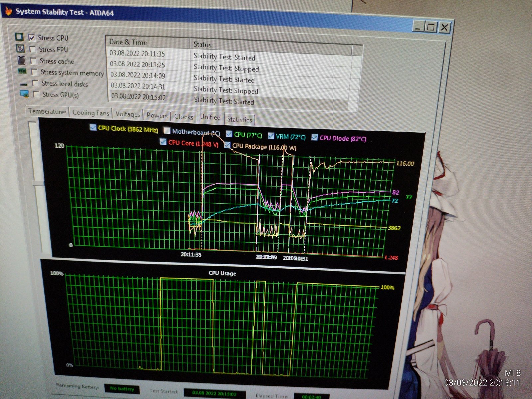Click the FPU icon beside Stress FPU
Image resolution: width=532 pixels, height=399 pixels.
point(20,49)
